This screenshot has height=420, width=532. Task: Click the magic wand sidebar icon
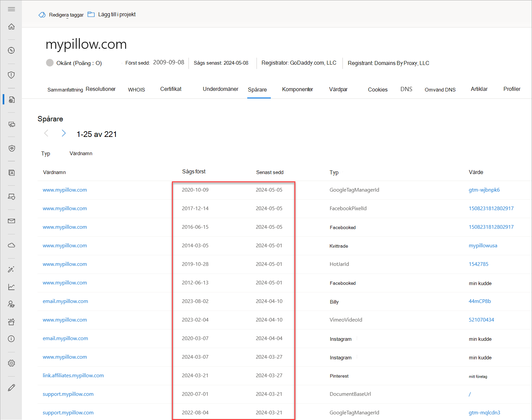[x=11, y=270]
